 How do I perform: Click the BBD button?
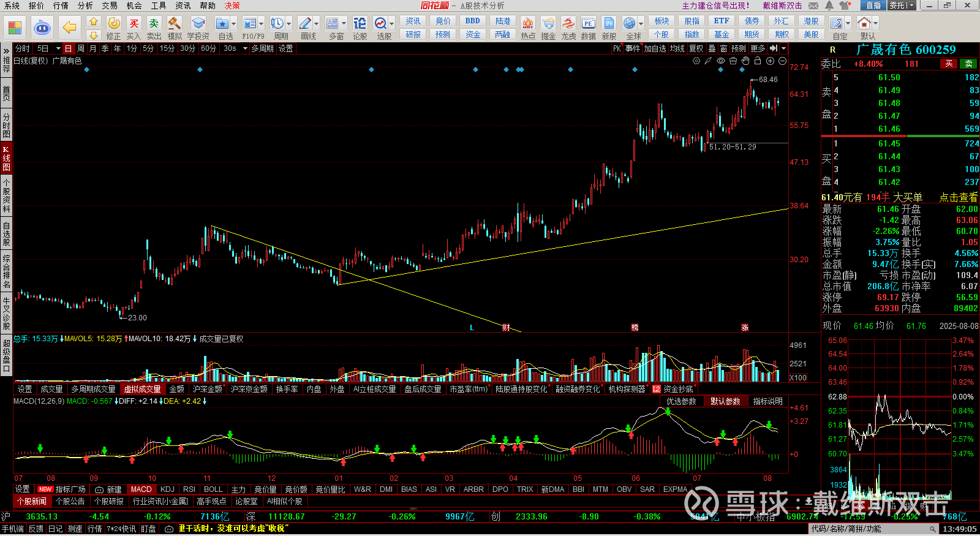[473, 21]
